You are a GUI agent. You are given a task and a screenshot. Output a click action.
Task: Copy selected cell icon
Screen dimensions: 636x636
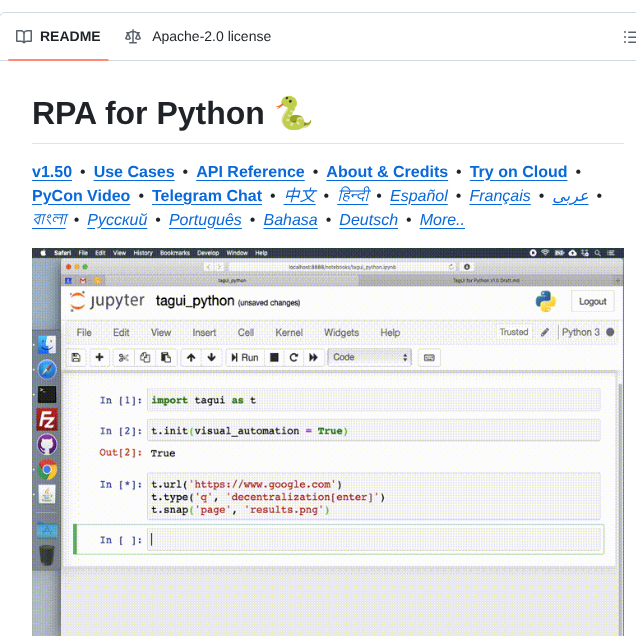145,357
